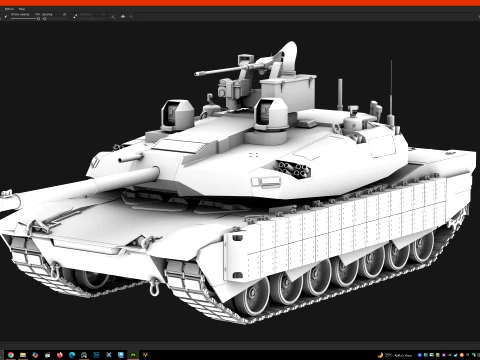Click the colorful pinwheel taskbar icon

pyautogui.click(x=35, y=355)
